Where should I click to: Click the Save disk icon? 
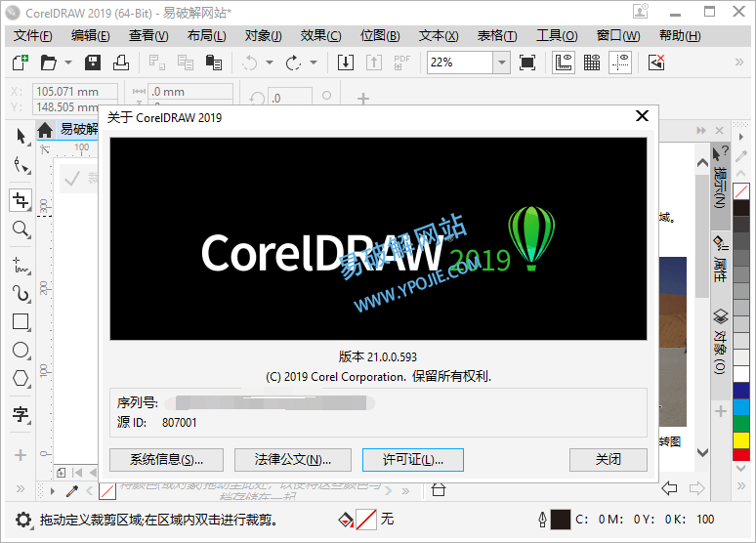tap(92, 63)
